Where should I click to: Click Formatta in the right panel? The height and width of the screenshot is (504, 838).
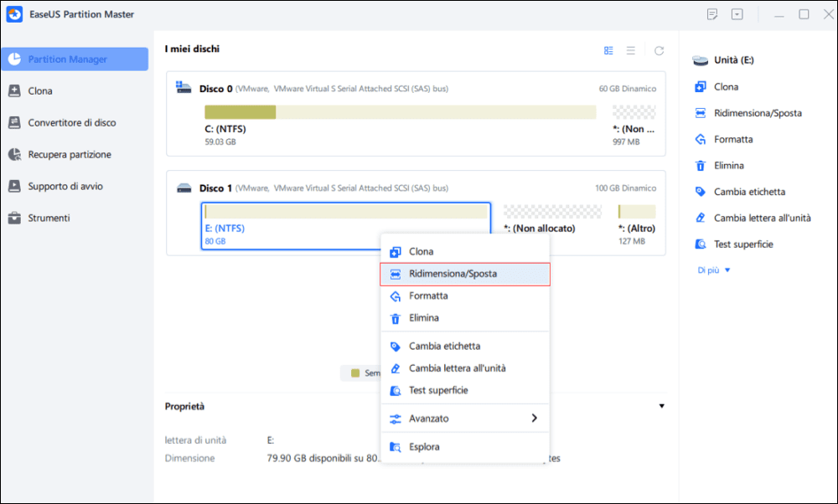coord(724,139)
